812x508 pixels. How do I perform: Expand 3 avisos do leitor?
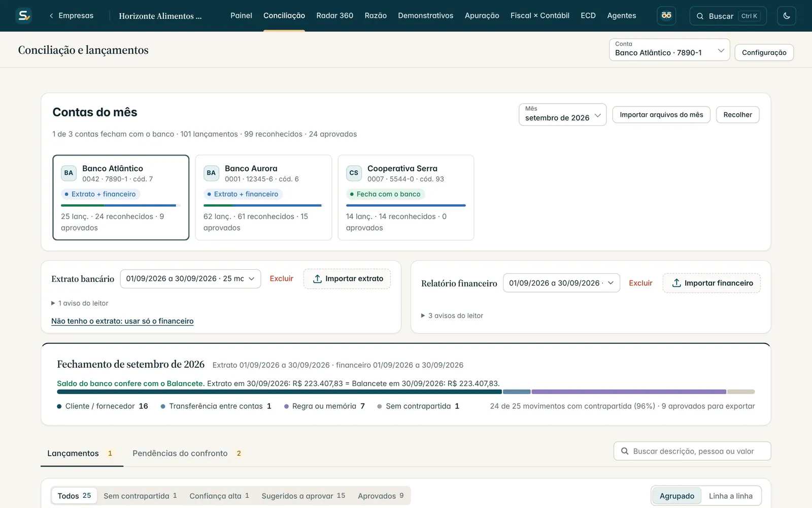coord(452,315)
